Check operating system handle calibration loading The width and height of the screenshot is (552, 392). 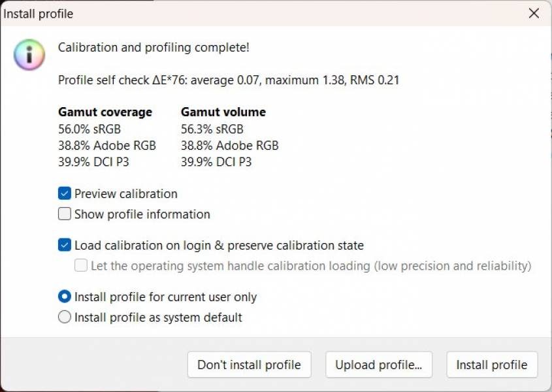click(x=80, y=265)
